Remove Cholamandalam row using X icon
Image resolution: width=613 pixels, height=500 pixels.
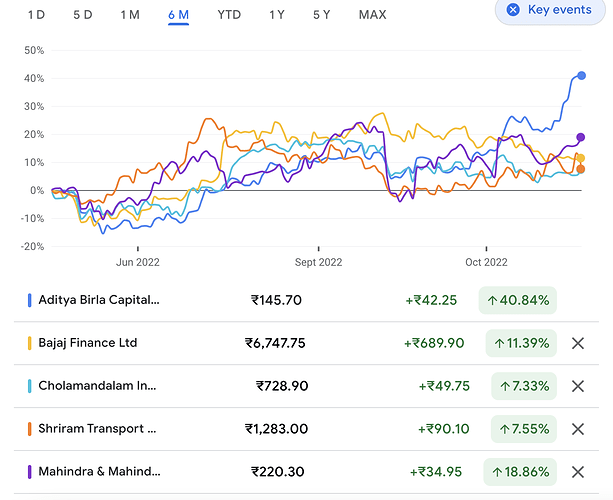click(577, 386)
